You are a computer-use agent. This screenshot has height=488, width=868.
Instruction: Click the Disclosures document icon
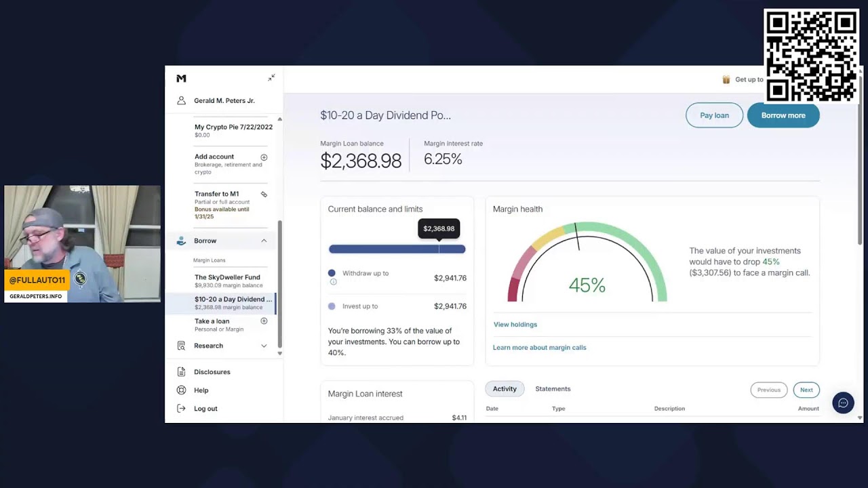coord(181,372)
